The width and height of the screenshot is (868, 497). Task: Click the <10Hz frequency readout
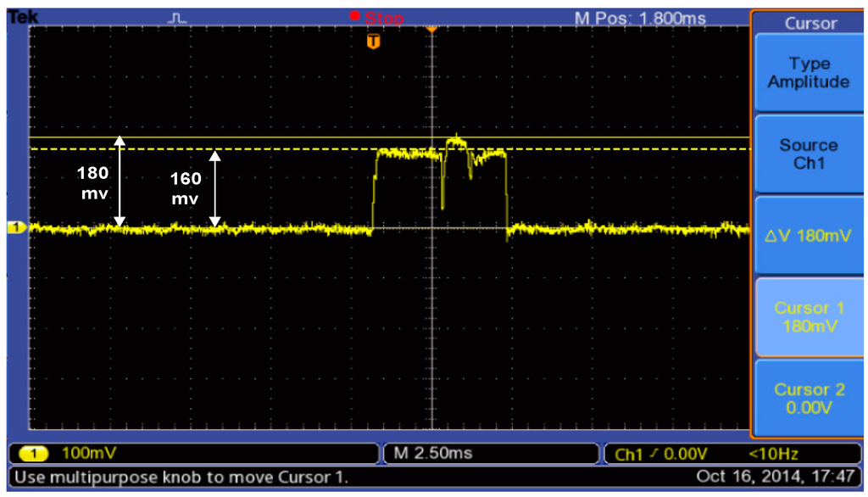(774, 455)
